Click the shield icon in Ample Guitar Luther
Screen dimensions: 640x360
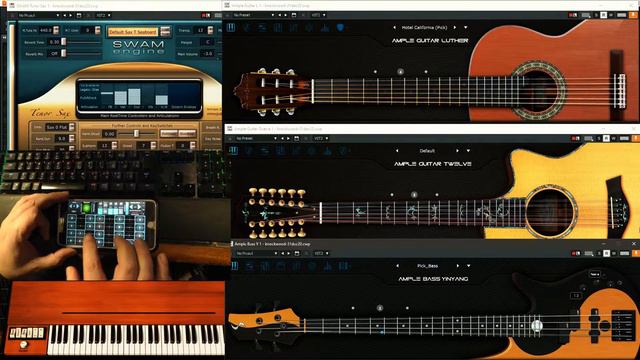(340, 28)
